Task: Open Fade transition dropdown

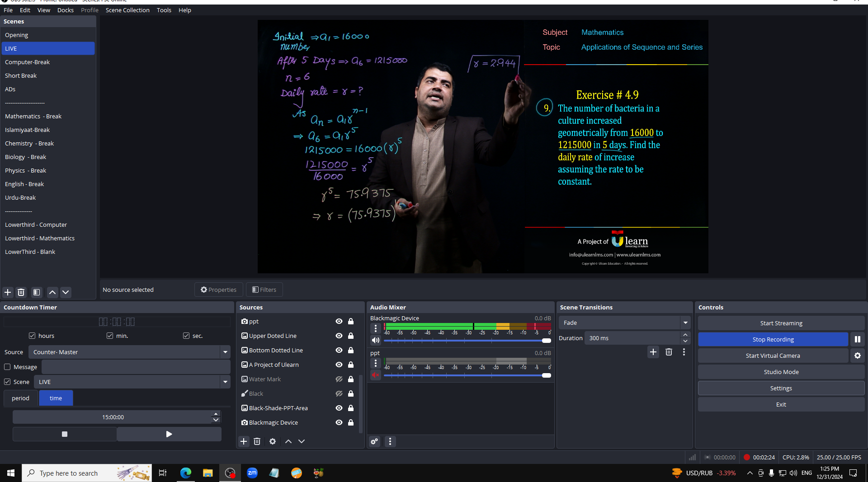Action: 685,323
